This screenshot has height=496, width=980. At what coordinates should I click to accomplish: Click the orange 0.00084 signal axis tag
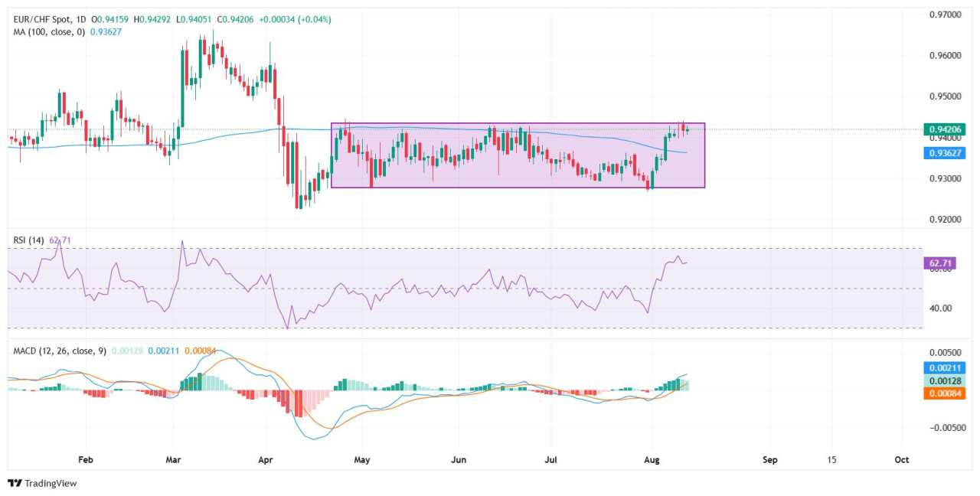pos(945,393)
